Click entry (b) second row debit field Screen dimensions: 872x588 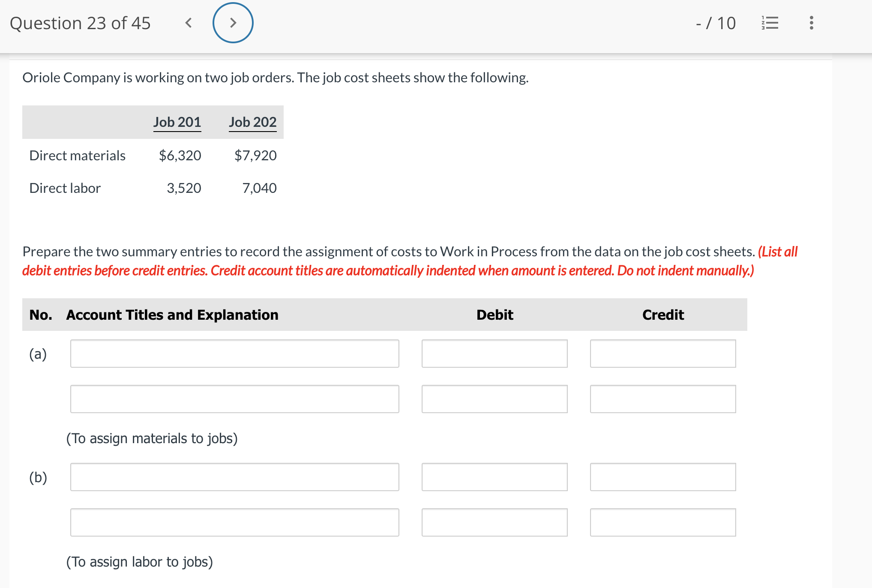(x=494, y=522)
